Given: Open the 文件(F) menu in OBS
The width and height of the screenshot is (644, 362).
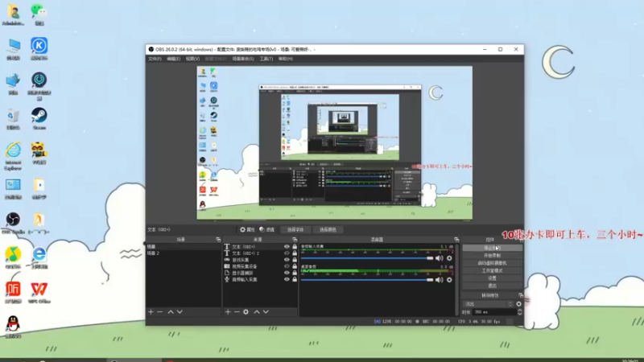Looking at the screenshot, I should [155, 59].
